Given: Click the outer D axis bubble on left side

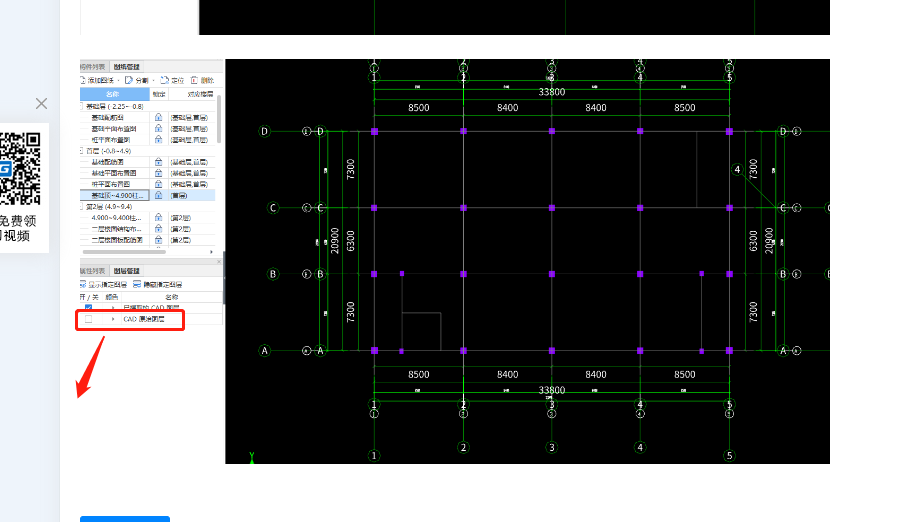Looking at the screenshot, I should point(264,131).
